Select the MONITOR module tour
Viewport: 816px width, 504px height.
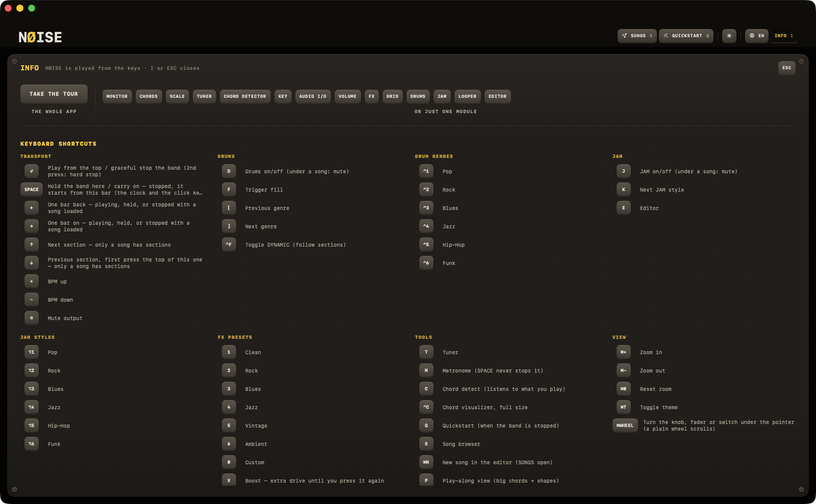point(117,96)
